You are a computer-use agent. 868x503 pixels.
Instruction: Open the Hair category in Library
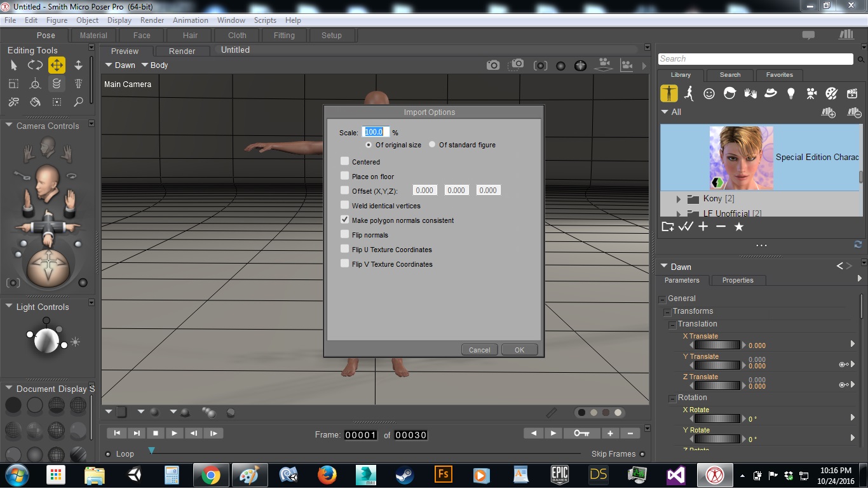click(x=729, y=93)
